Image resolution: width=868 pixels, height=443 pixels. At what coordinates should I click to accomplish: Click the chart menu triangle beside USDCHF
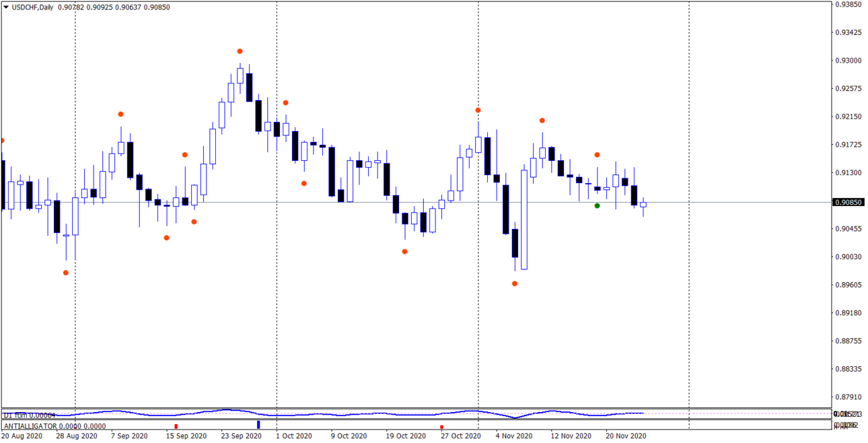pyautogui.click(x=5, y=7)
